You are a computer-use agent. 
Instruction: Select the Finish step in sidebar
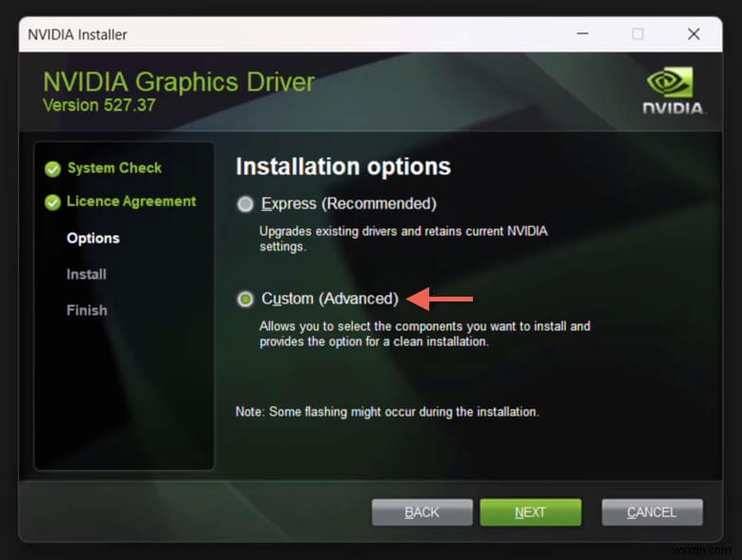[x=87, y=310]
